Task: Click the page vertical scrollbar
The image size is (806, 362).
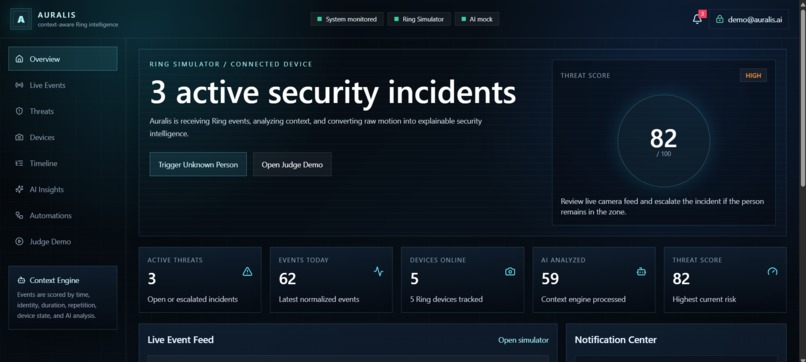Action: click(802, 98)
